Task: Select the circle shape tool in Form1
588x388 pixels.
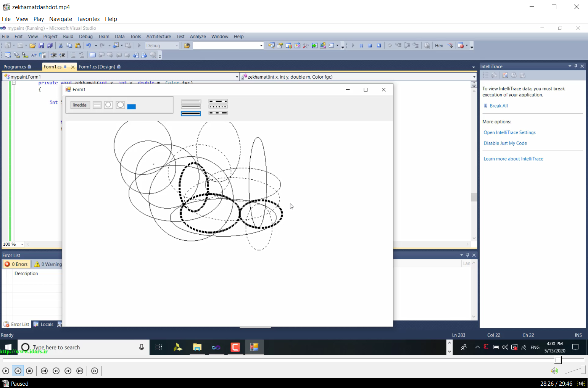Action: pos(108,105)
